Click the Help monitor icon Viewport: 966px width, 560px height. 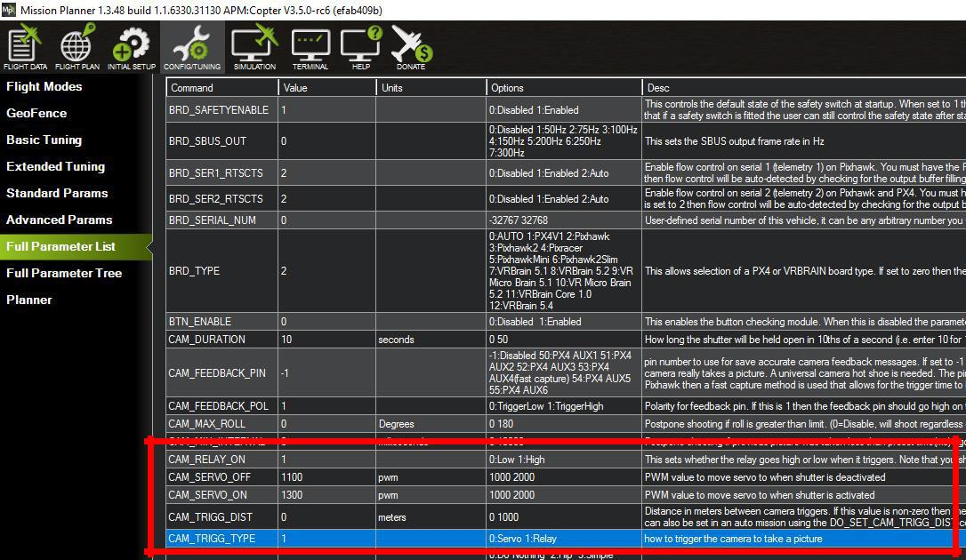pos(361,47)
